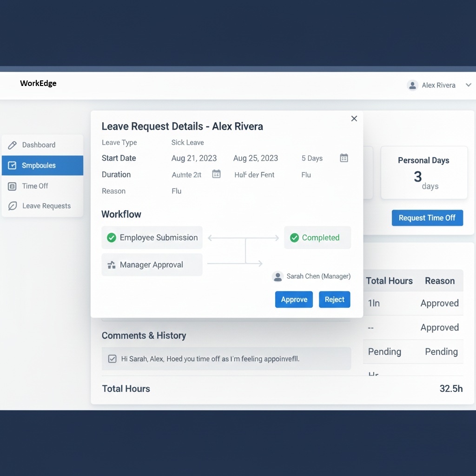This screenshot has height=476, width=476.
Task: Go to Leave Requests in sidebar
Action: pos(46,206)
